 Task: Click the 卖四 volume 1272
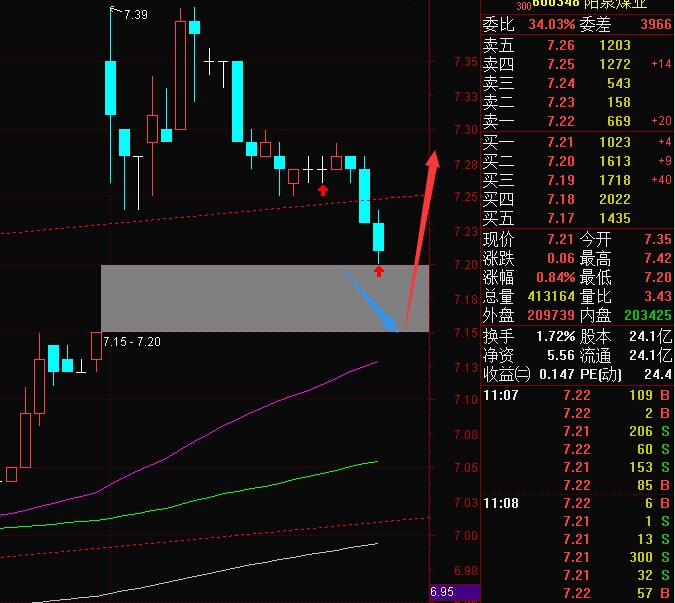pos(615,64)
